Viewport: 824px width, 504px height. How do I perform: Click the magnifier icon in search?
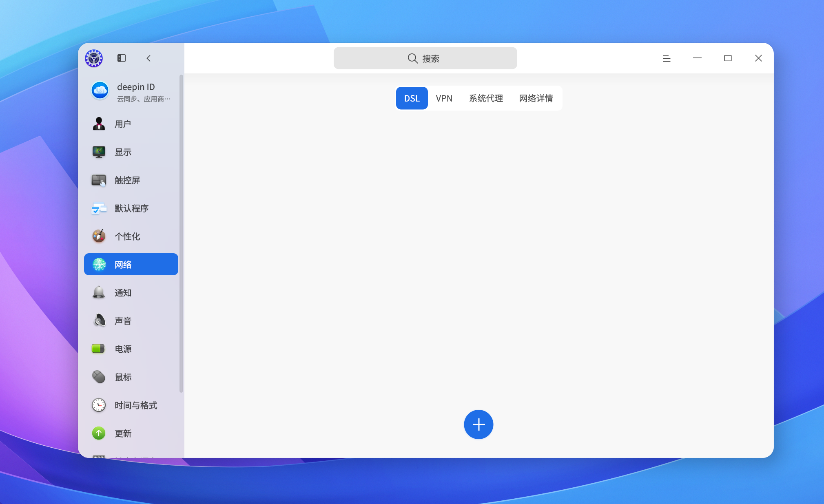coord(413,58)
